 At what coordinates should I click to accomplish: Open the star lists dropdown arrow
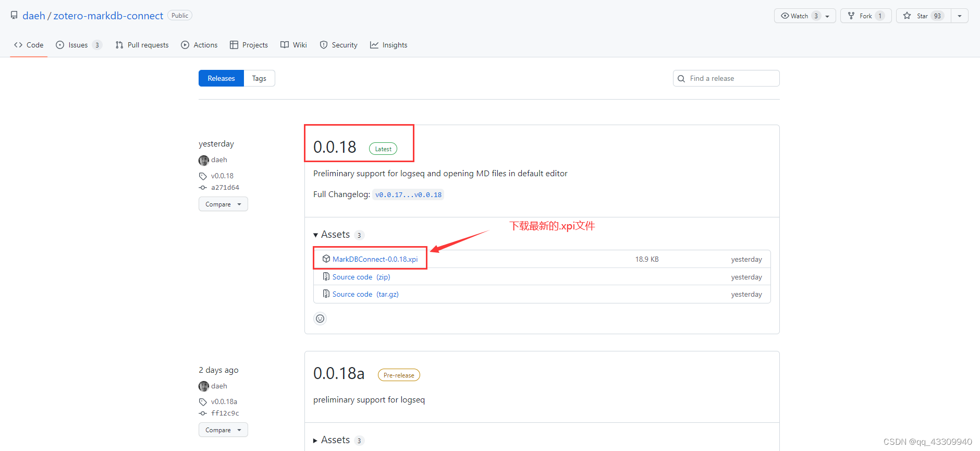click(x=960, y=16)
